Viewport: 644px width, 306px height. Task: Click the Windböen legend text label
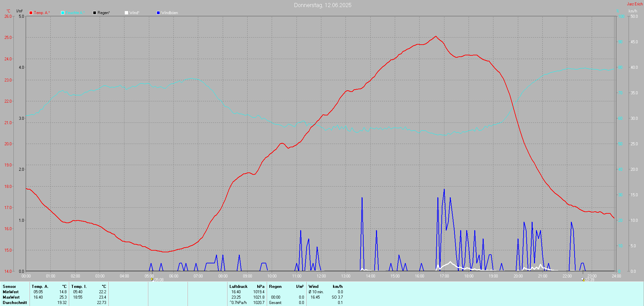(x=169, y=13)
